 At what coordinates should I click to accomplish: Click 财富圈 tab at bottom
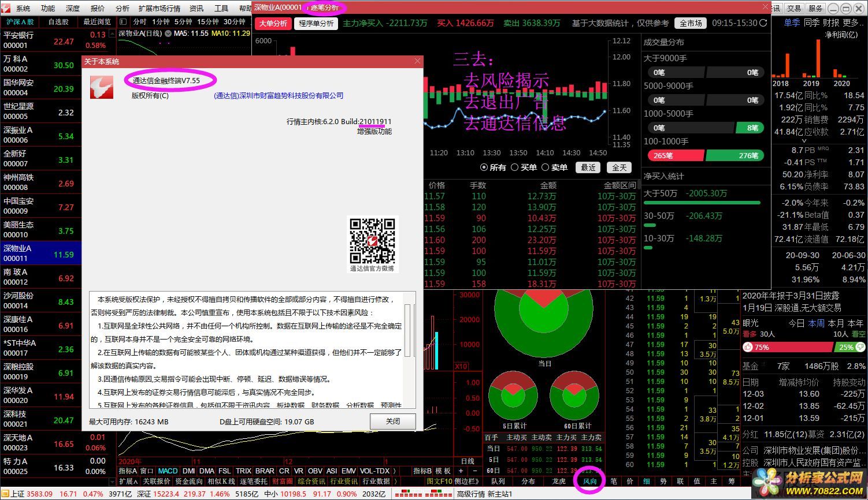pyautogui.click(x=283, y=481)
